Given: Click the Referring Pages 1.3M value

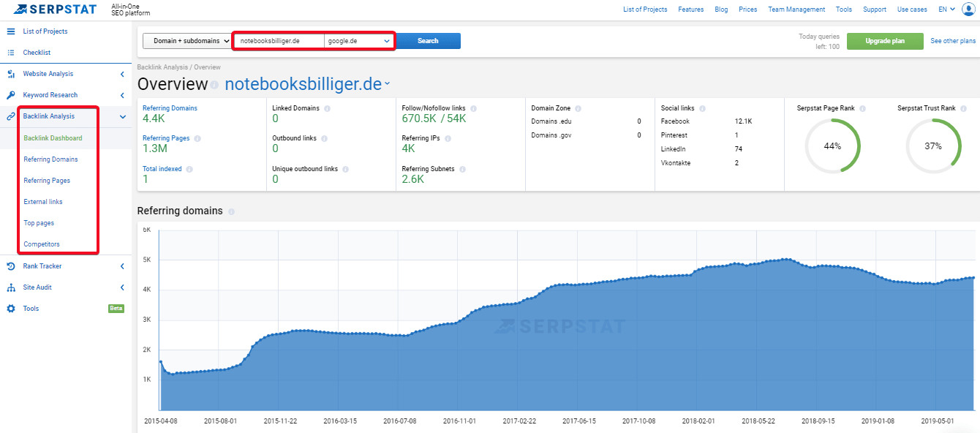Looking at the screenshot, I should tap(155, 148).
